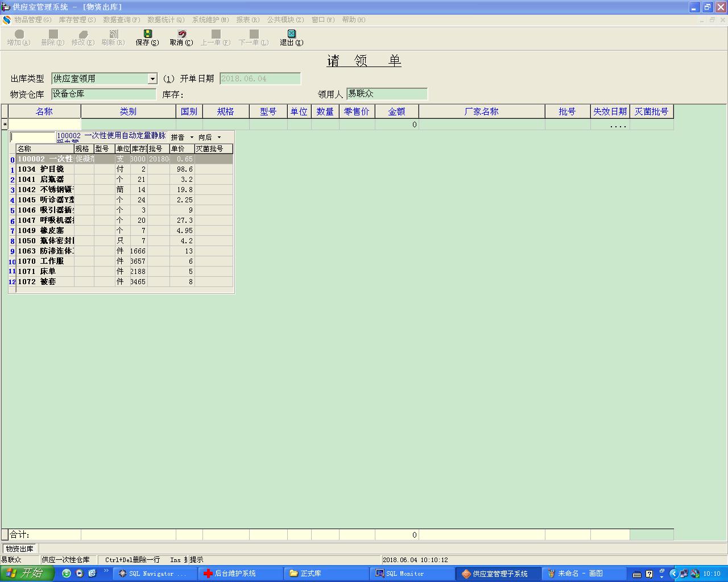Click the Cancel (取消) toolbar icon

[181, 35]
